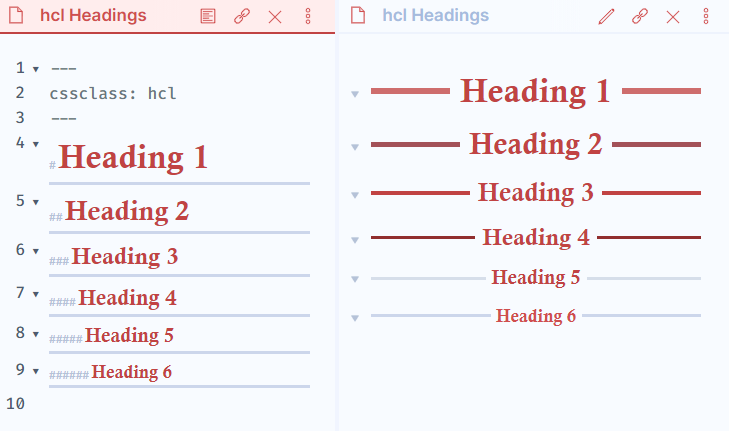Collapse Heading 6 in the preview pane
729x431 pixels.
pyautogui.click(x=355, y=318)
